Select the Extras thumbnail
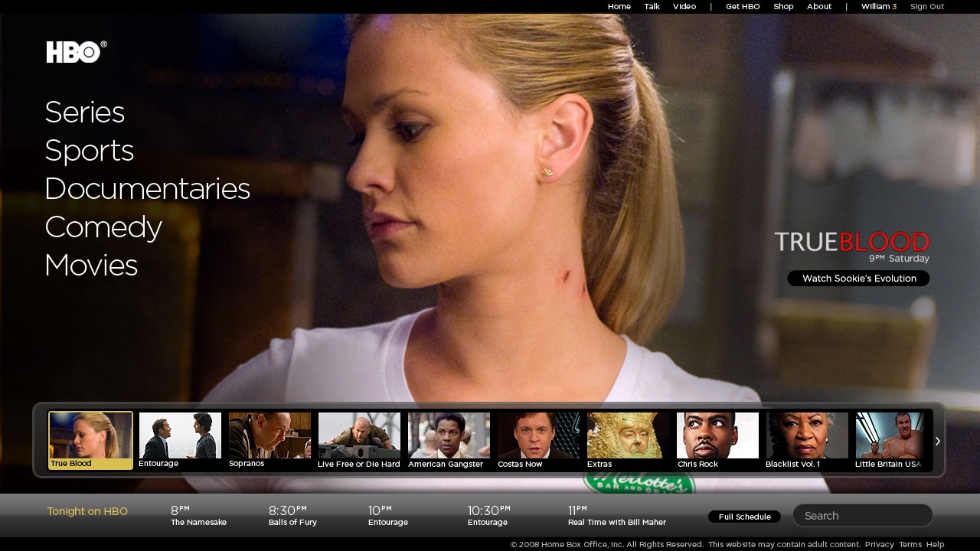Screen dimensions: 980x551 pos(628,440)
